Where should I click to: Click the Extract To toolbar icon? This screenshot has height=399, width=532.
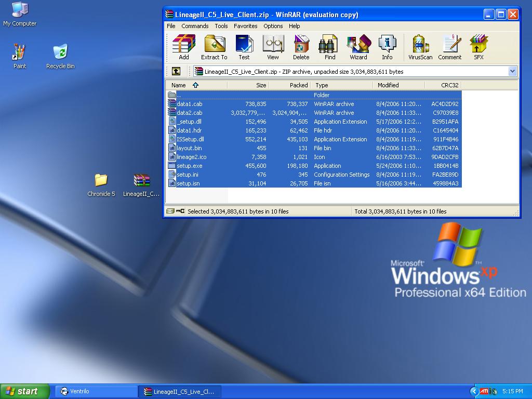(x=214, y=47)
